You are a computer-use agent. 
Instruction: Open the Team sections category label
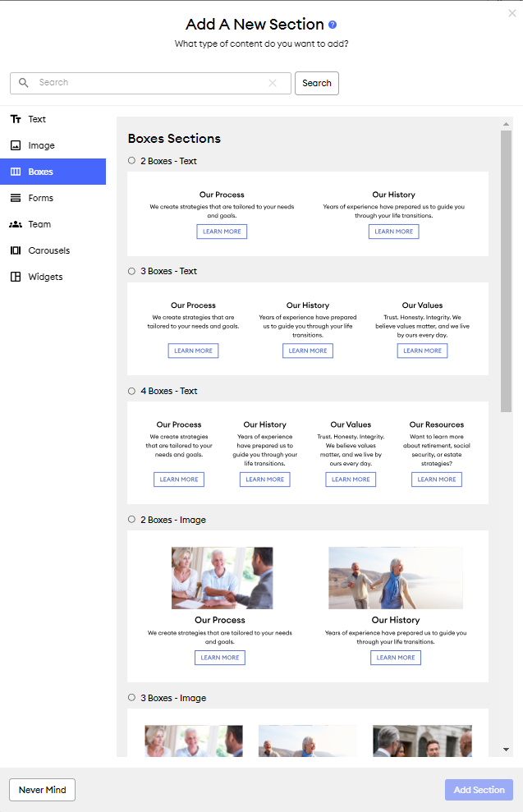39,224
